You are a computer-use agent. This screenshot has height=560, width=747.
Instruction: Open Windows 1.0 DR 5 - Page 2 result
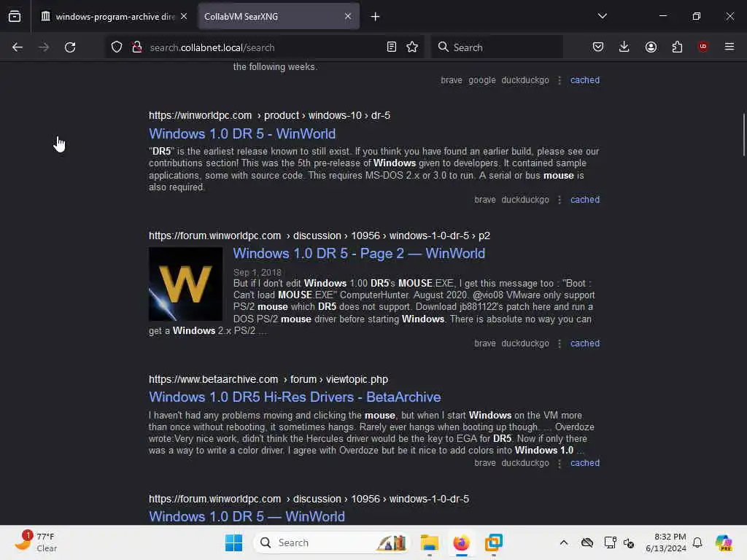pyautogui.click(x=359, y=253)
